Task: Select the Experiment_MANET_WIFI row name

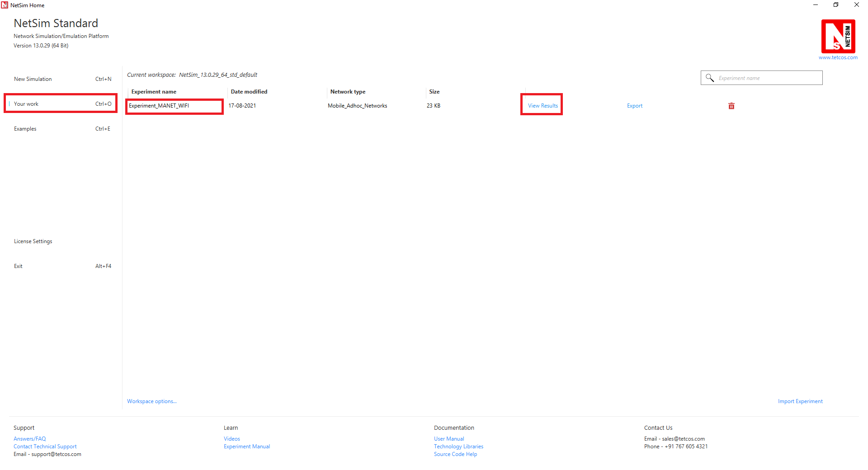Action: pyautogui.click(x=159, y=106)
